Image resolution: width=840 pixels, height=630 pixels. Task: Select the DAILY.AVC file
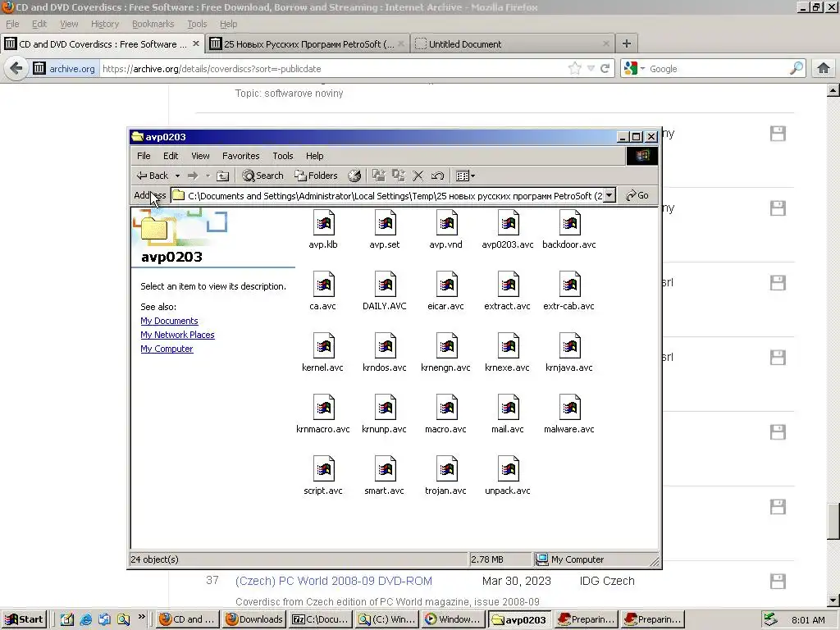385,292
